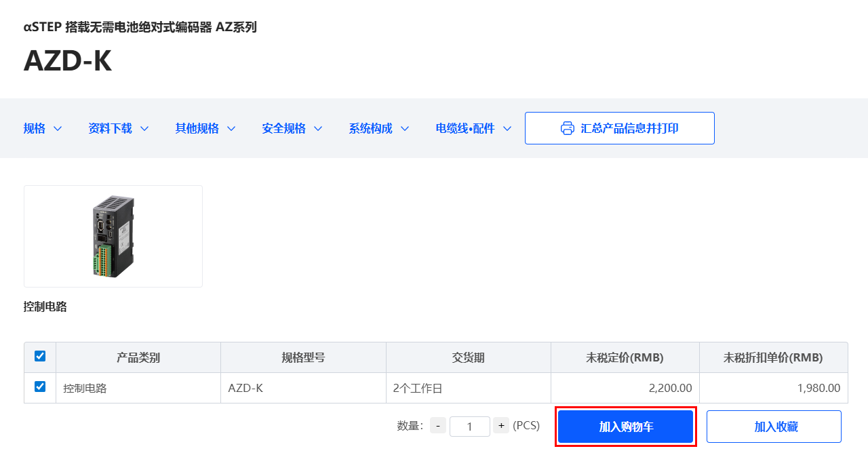The image size is (868, 453).
Task: Open the 安全规格 chevron arrow
Action: [x=318, y=129]
